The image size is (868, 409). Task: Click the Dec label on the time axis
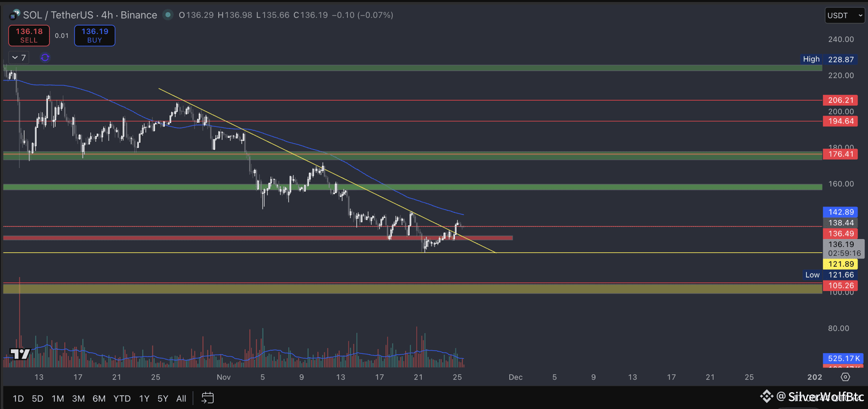click(x=516, y=377)
